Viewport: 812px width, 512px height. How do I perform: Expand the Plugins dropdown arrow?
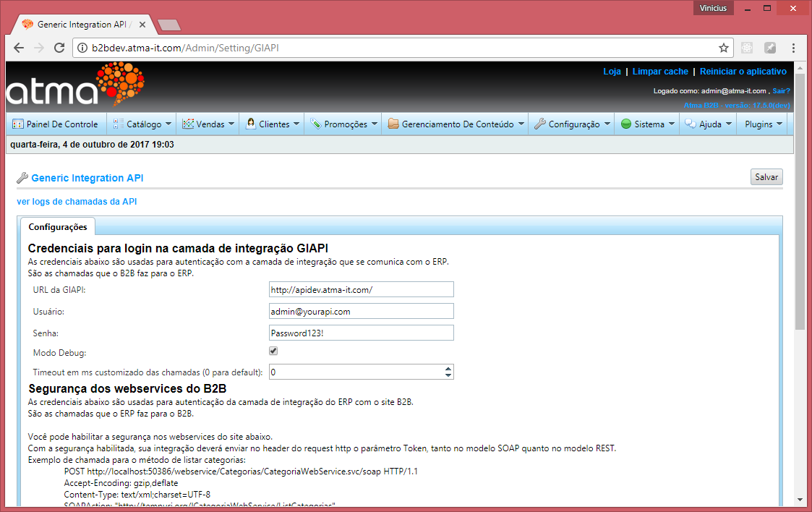click(x=779, y=124)
